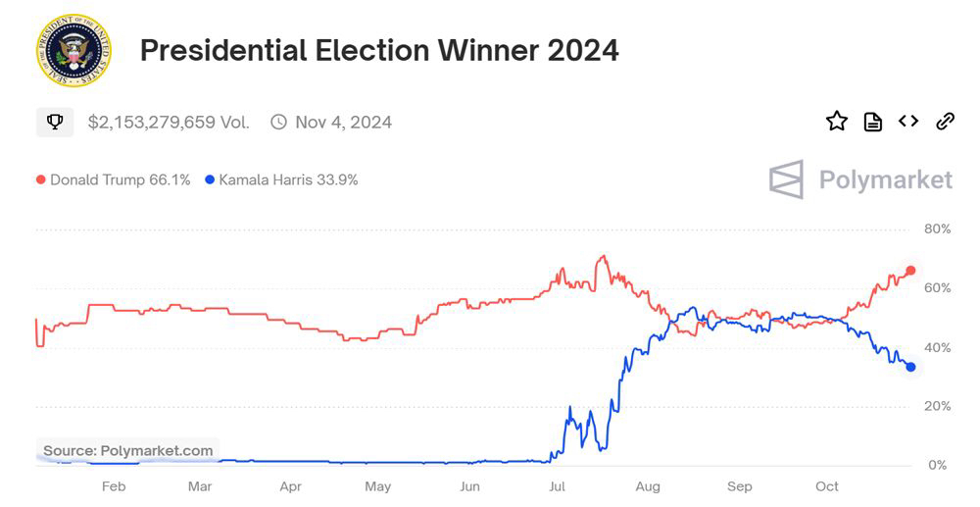Screen dimensions: 980x507
Task: Click the clock icon beside the date
Action: point(278,122)
